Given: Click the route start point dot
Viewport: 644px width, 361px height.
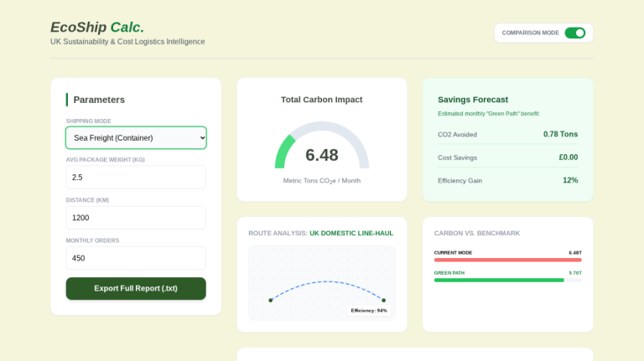Looking at the screenshot, I should pos(270,300).
